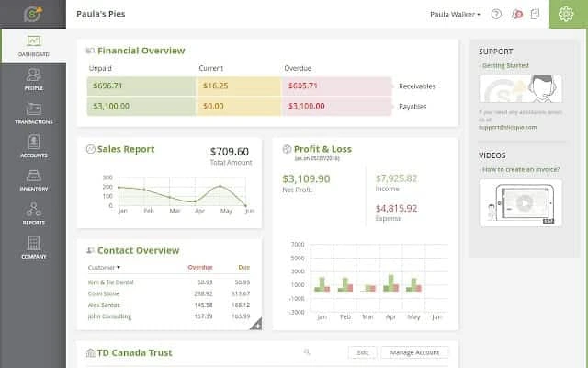The width and height of the screenshot is (588, 368).
Task: Click the Edit button for TD Canada Trust
Action: point(362,352)
